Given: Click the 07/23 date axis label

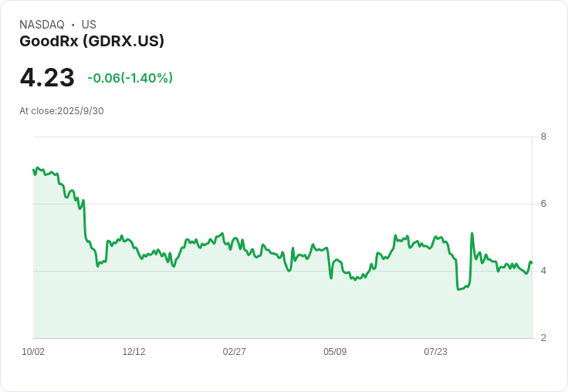Looking at the screenshot, I should tap(435, 352).
